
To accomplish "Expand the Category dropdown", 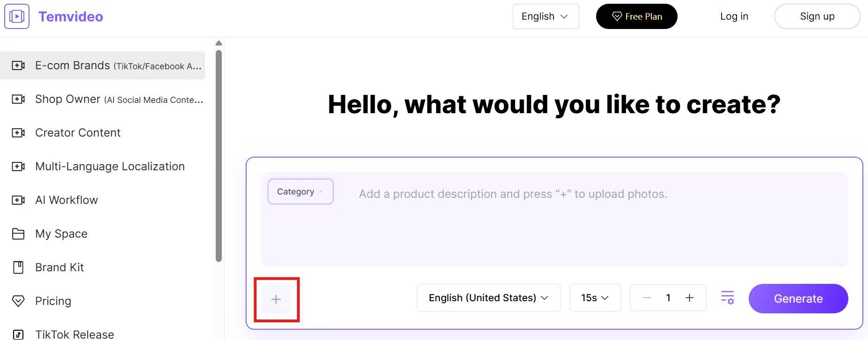I will [300, 192].
